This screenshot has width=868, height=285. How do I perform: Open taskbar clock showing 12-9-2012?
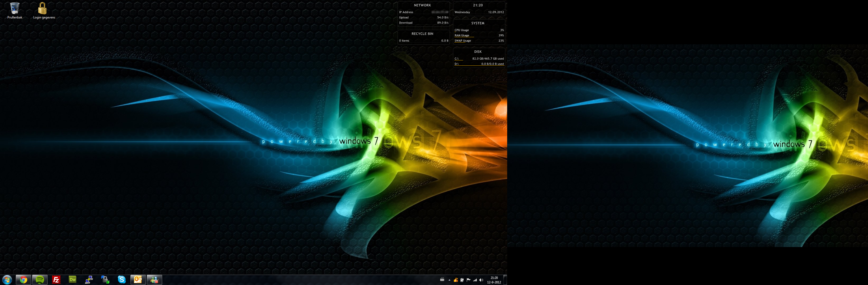(x=494, y=280)
